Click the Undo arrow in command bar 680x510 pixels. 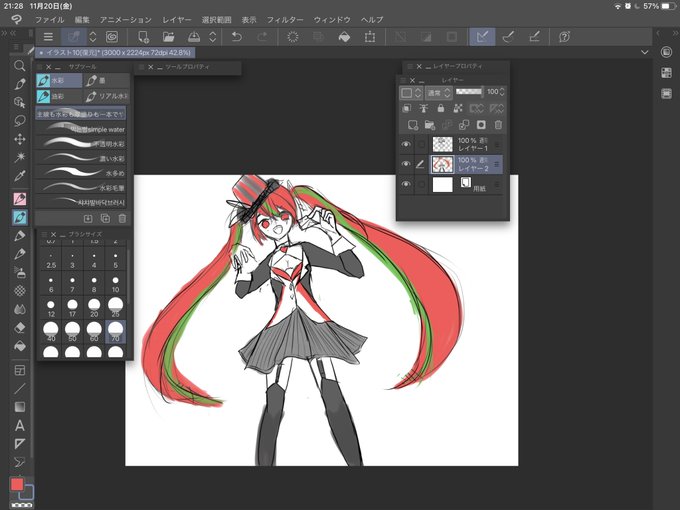[x=236, y=37]
